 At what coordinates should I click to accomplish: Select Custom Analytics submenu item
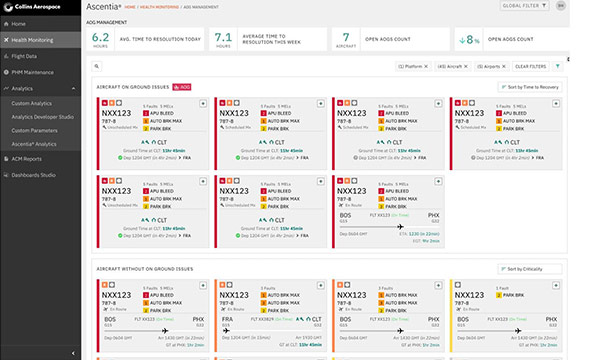pyautogui.click(x=31, y=103)
